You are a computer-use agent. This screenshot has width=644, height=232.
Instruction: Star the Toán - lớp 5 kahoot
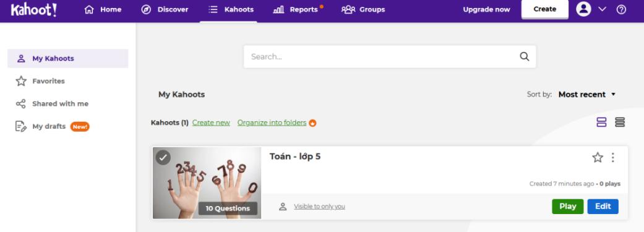tap(598, 157)
